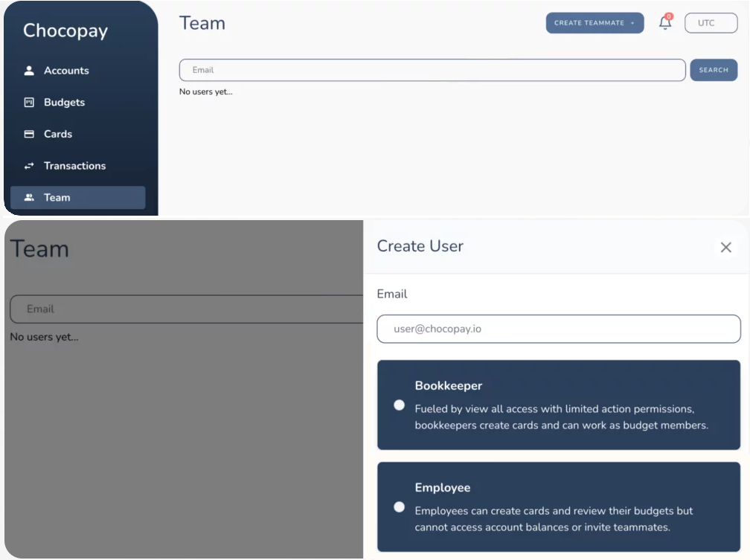
Task: Go to the Transactions menu item
Action: 74,166
